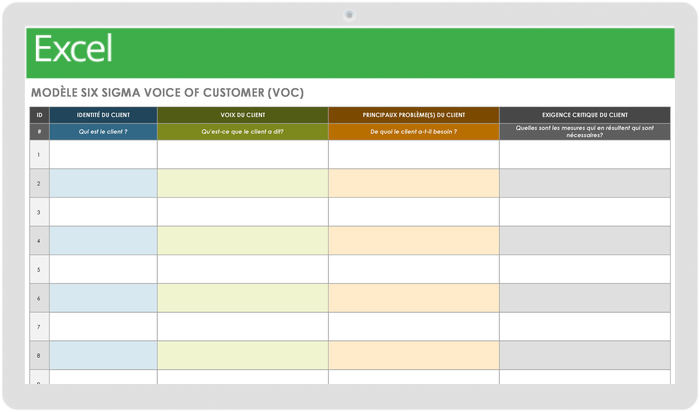The height and width of the screenshot is (412, 700).
Task: Select row 2 blue Identité du client cell
Action: [x=103, y=183]
